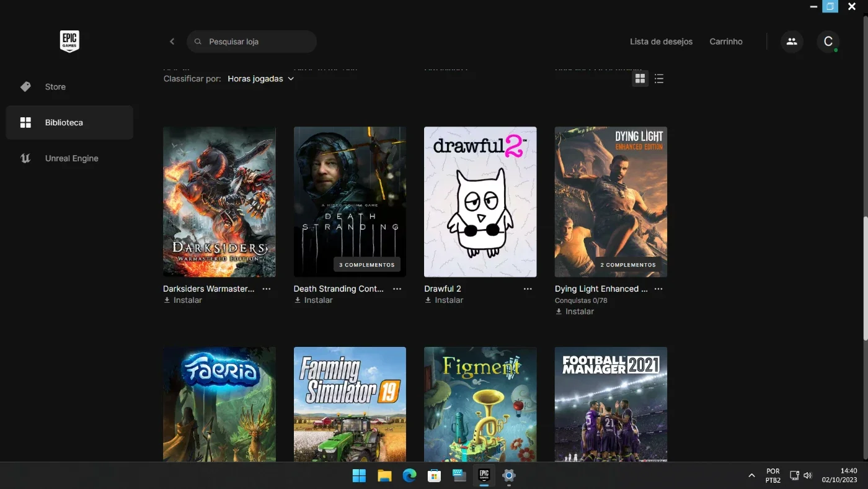Install Drawful 2

click(444, 300)
